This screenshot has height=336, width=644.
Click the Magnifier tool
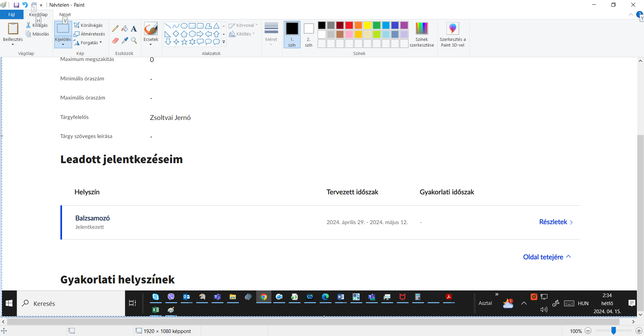point(134,41)
